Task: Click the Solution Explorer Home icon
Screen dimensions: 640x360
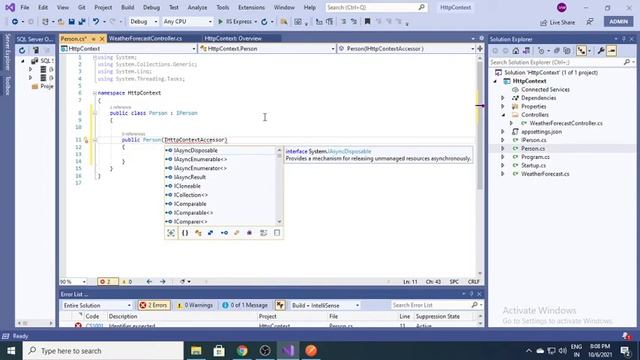Action: pyautogui.click(x=516, y=51)
